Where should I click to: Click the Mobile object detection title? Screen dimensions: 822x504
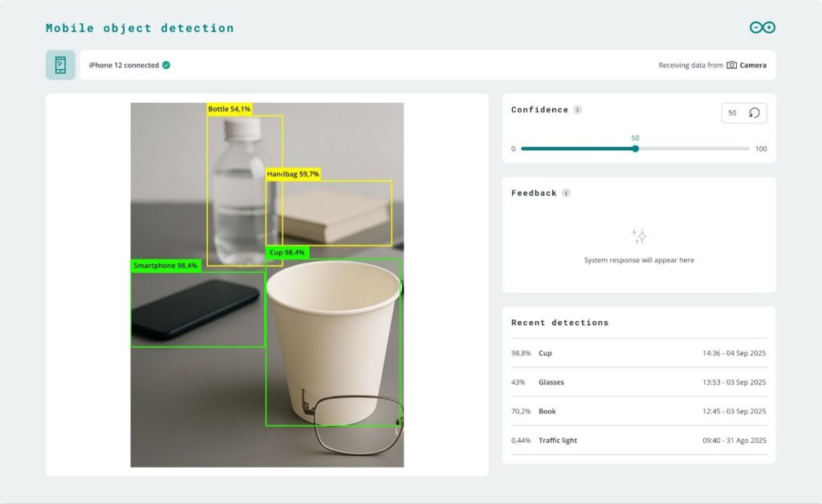coord(140,28)
